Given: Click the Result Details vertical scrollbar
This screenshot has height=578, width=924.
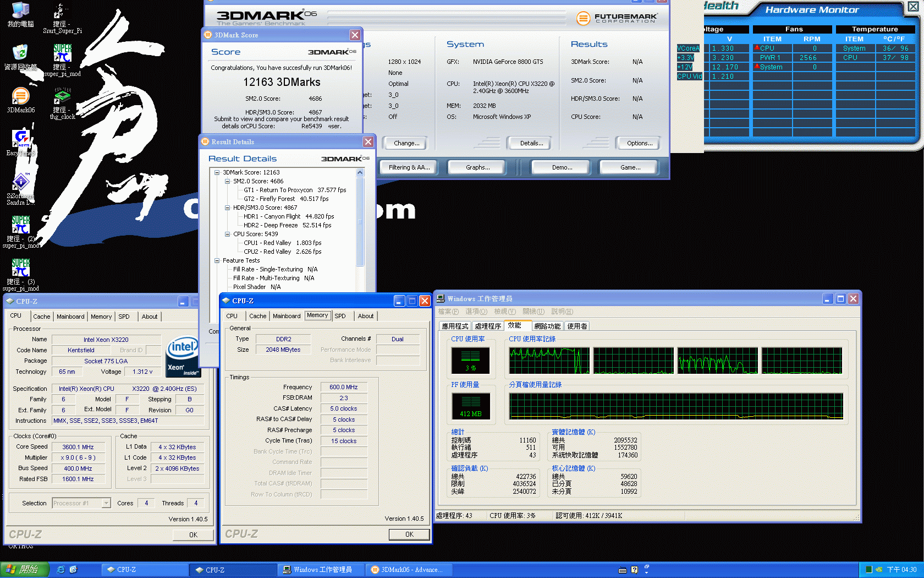Looking at the screenshot, I should [360, 222].
